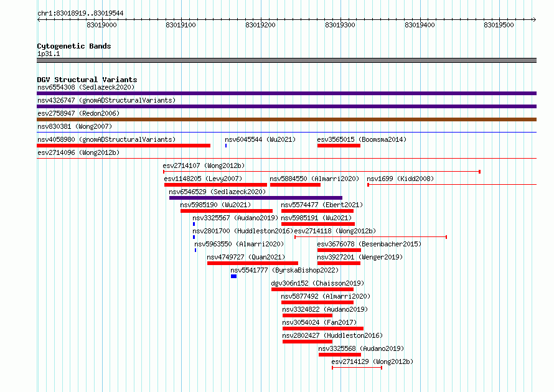
Task: Open the nsv4326747 gnomAD variant label
Action: click(106, 100)
